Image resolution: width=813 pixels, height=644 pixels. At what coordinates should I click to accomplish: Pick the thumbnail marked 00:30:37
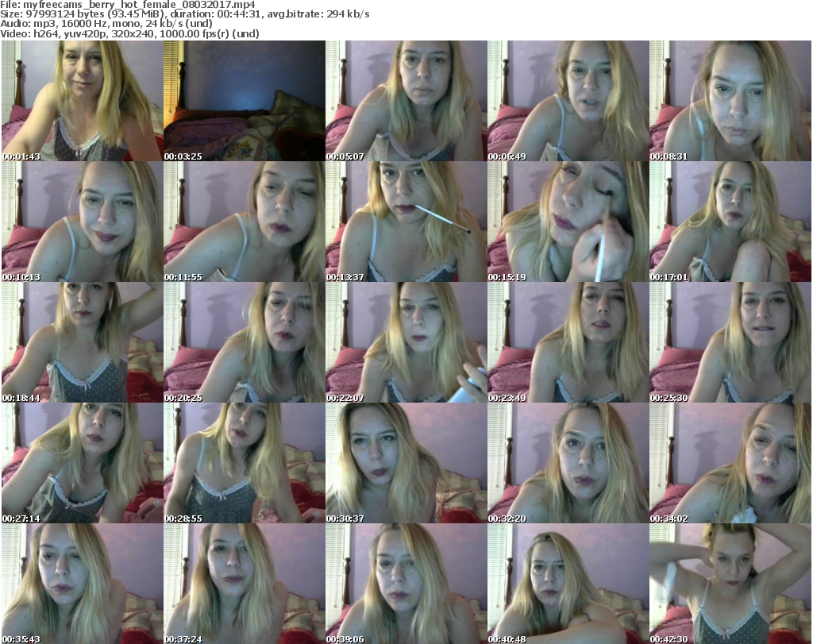[x=406, y=463]
